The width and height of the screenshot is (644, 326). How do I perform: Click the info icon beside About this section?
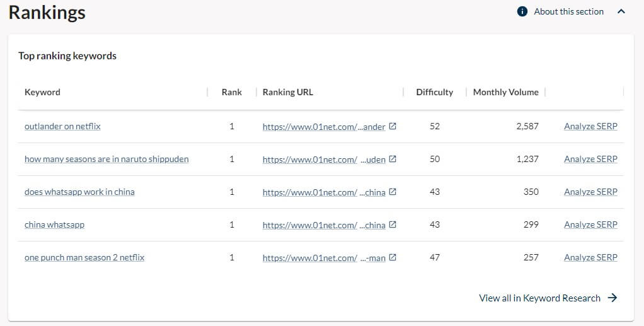(522, 11)
